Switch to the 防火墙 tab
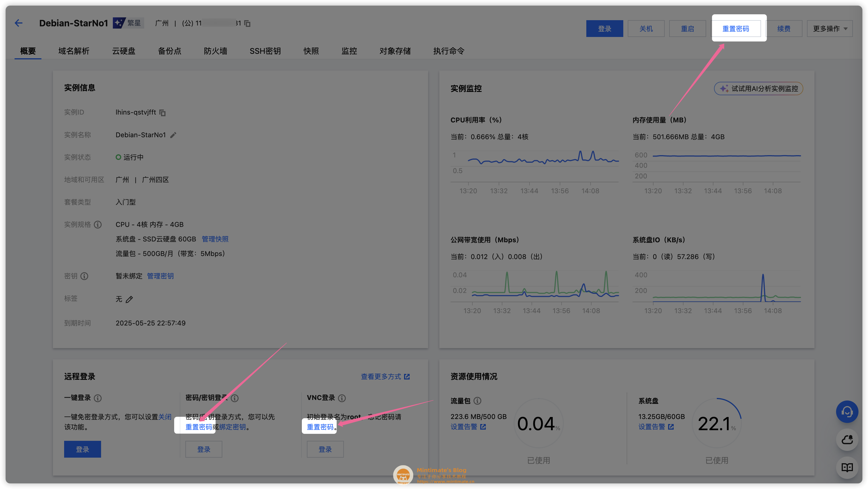The image size is (868, 489). (215, 51)
